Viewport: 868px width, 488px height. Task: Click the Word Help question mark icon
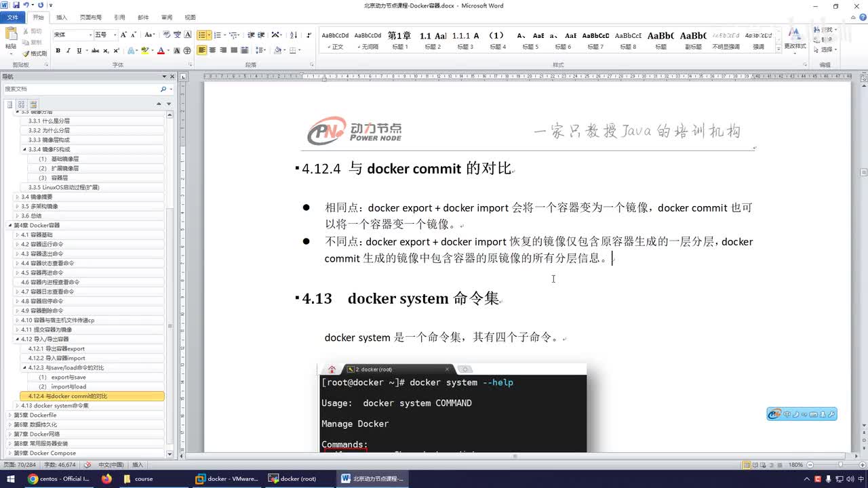coord(862,17)
